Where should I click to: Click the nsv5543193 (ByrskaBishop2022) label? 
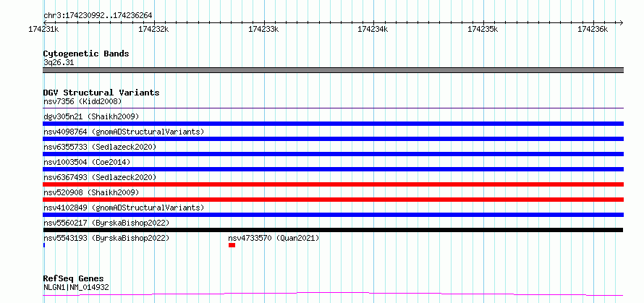click(x=106, y=238)
